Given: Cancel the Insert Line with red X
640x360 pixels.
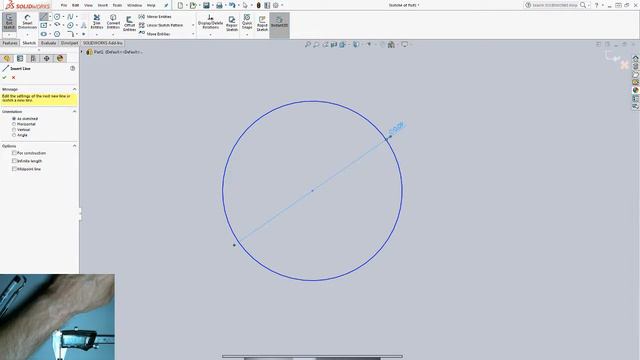Looking at the screenshot, I should pos(13,77).
